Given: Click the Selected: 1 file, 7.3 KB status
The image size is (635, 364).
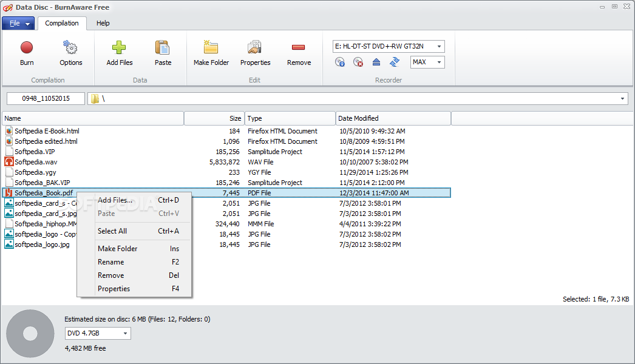Looking at the screenshot, I should [596, 299].
